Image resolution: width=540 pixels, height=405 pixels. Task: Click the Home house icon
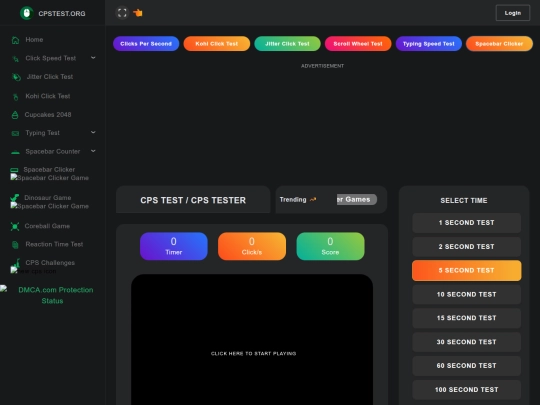15,40
